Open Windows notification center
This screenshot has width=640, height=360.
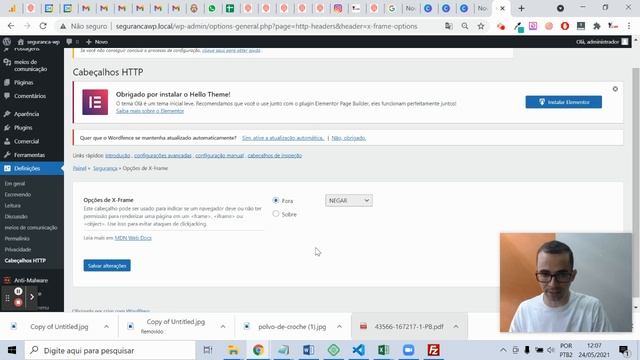(x=623, y=350)
